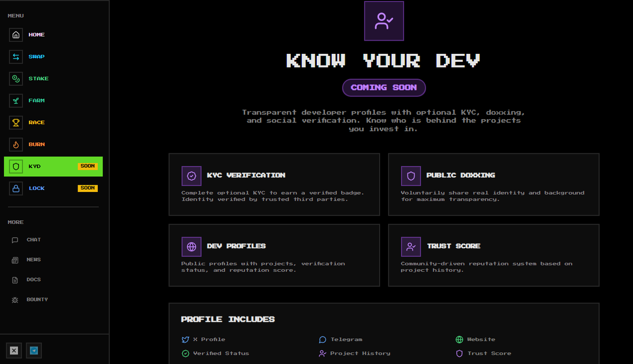The width and height of the screenshot is (633, 364).
Task: Click the Trust Score text in Profile Includes
Action: 489,353
